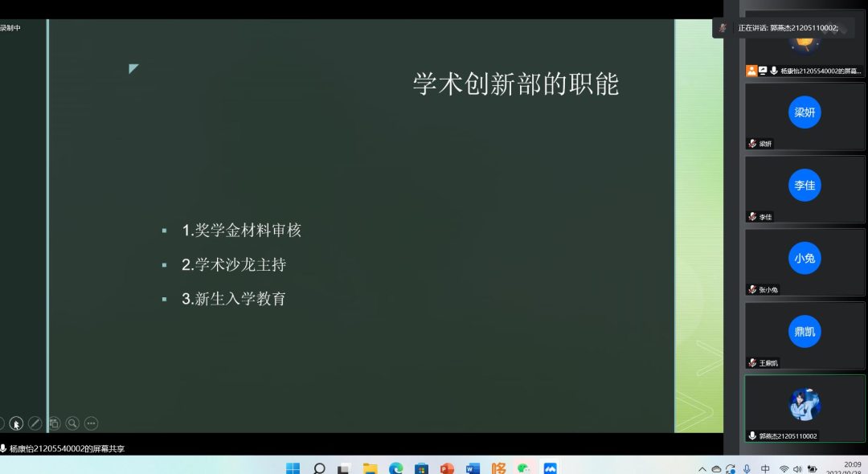The width and height of the screenshot is (868, 474).
Task: Select the pen annotation tool
Action: 35,423
